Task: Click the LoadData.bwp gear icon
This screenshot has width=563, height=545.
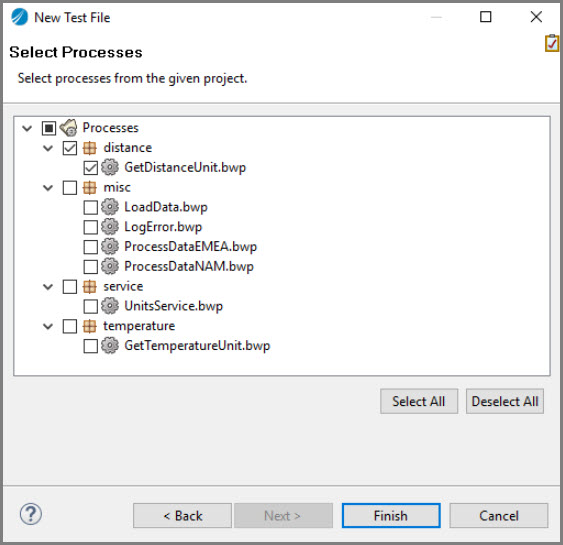Action: coord(110,207)
